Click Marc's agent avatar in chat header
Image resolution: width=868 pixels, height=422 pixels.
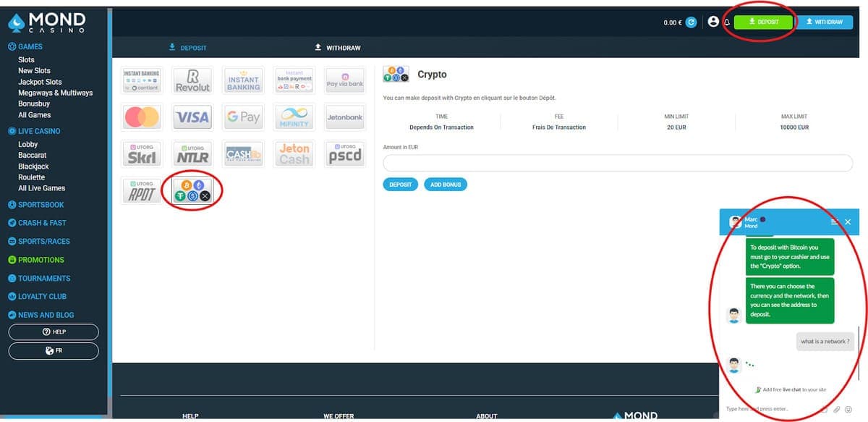click(x=735, y=221)
